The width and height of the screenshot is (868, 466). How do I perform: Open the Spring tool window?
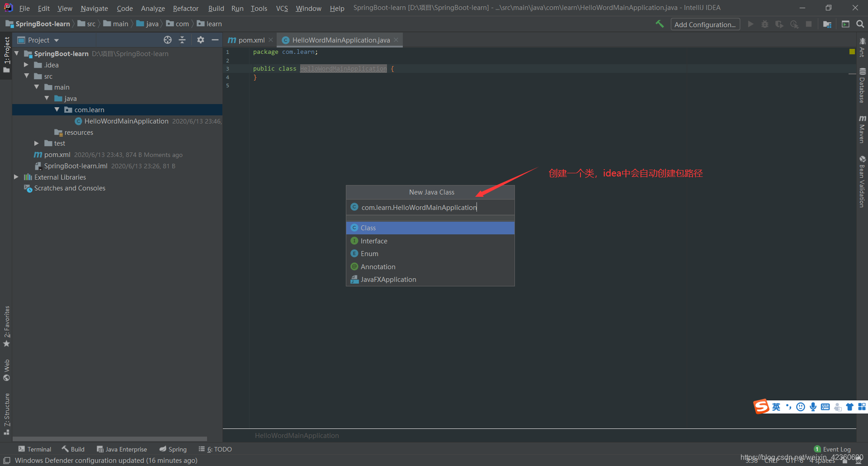173,449
